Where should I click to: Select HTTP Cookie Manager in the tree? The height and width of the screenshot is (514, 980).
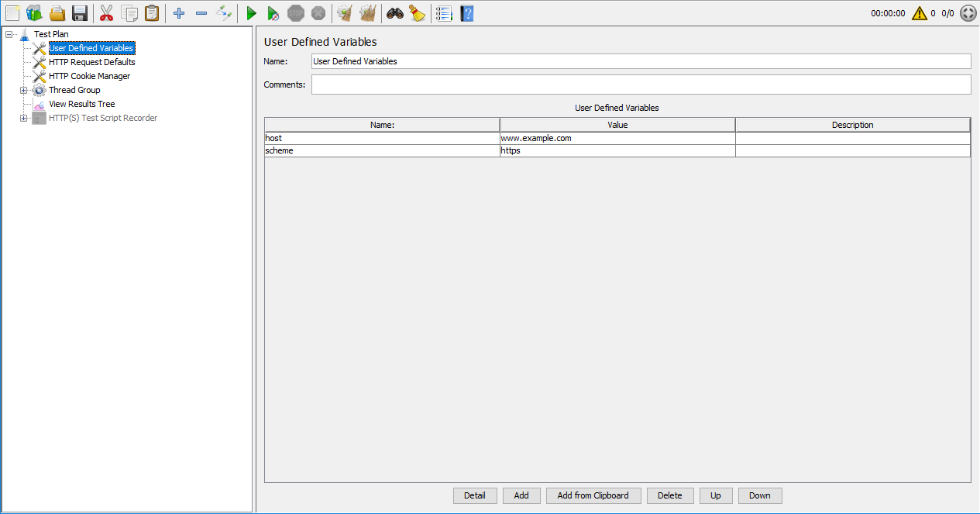(x=89, y=76)
